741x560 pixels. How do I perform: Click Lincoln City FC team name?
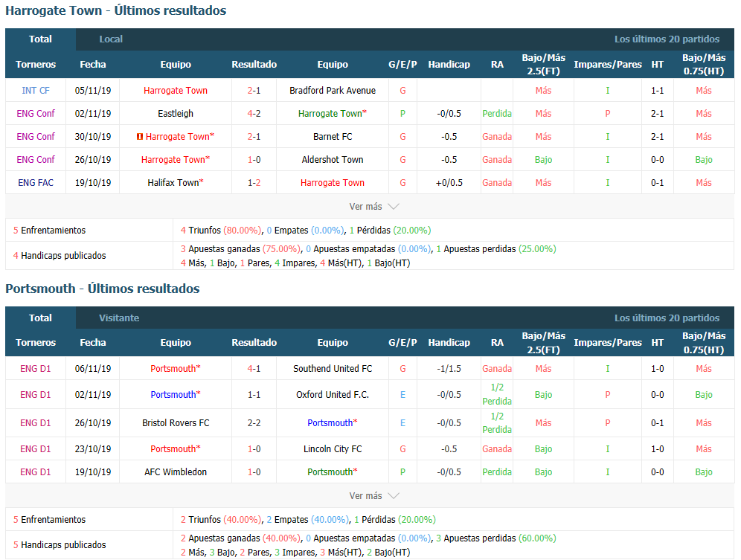point(333,449)
